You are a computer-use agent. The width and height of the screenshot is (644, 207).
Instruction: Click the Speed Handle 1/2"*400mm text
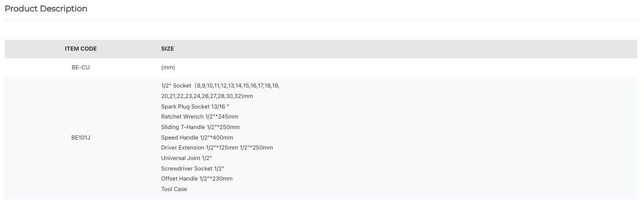point(197,138)
